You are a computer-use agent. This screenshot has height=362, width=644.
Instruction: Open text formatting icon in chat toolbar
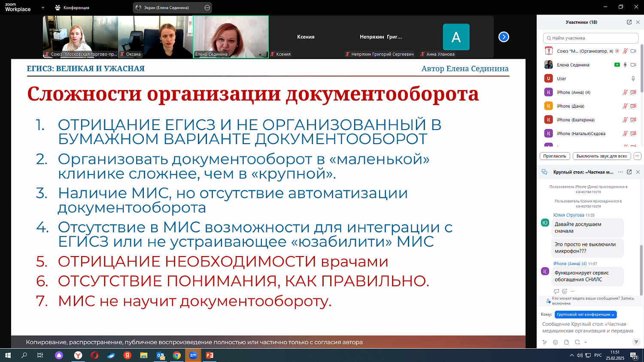tap(544, 342)
